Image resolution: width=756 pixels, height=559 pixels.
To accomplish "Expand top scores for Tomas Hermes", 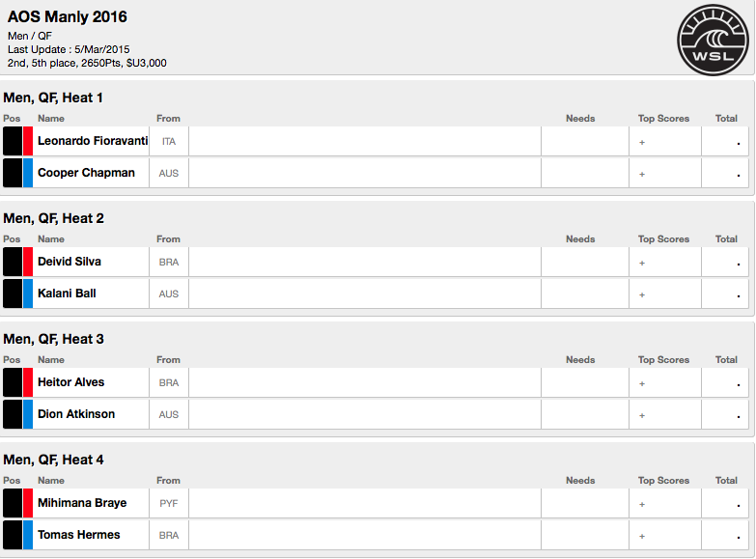I will (x=642, y=536).
